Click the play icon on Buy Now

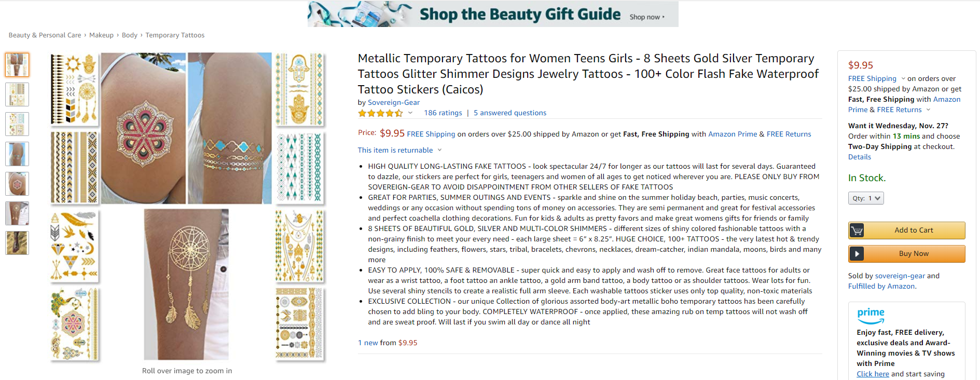[857, 254]
